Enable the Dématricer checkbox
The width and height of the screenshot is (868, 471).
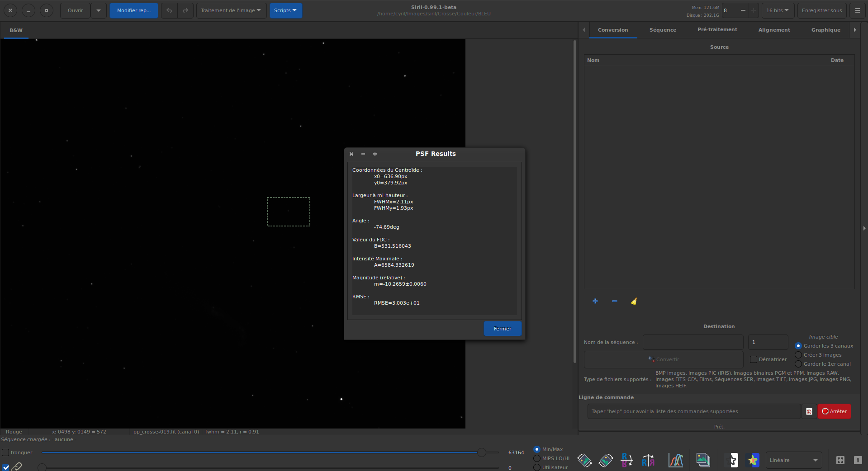[x=754, y=359]
